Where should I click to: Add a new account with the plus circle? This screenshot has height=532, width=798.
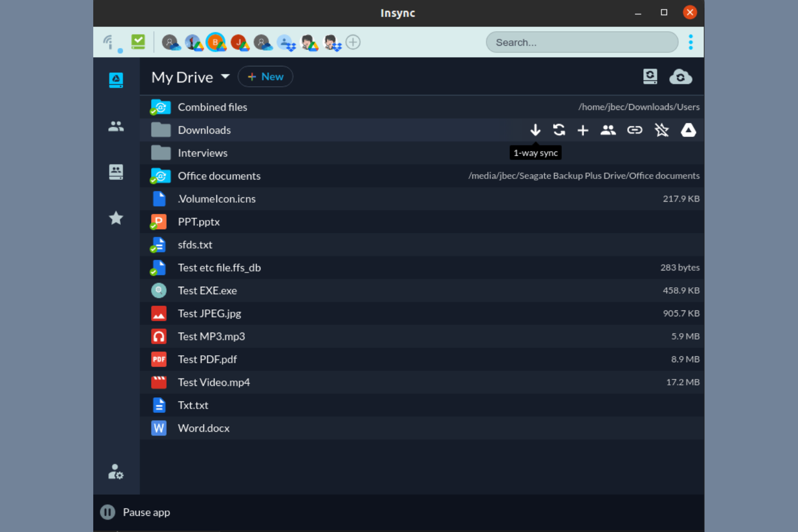[x=353, y=42]
